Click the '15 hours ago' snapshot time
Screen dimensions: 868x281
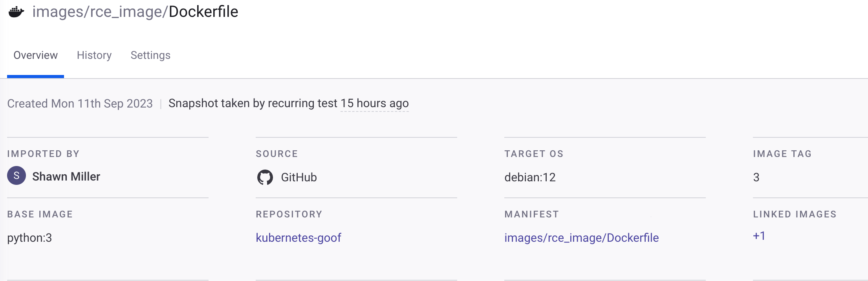(x=375, y=103)
